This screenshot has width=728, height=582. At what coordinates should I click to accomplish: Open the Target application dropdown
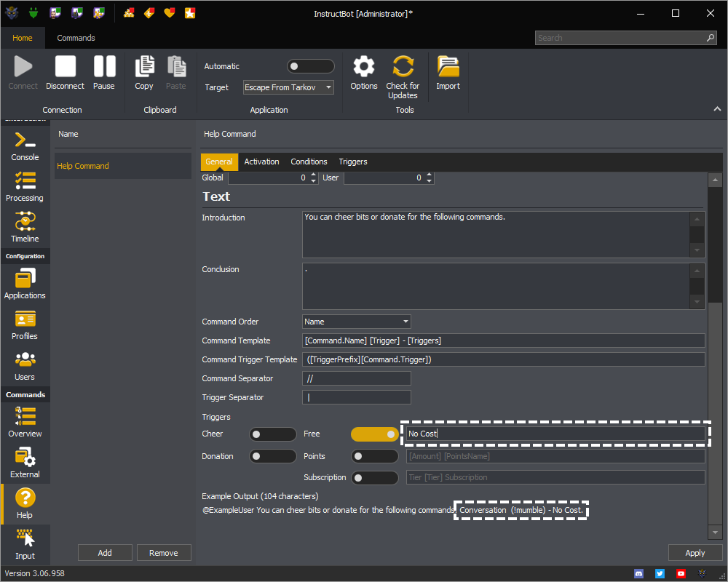(288, 87)
